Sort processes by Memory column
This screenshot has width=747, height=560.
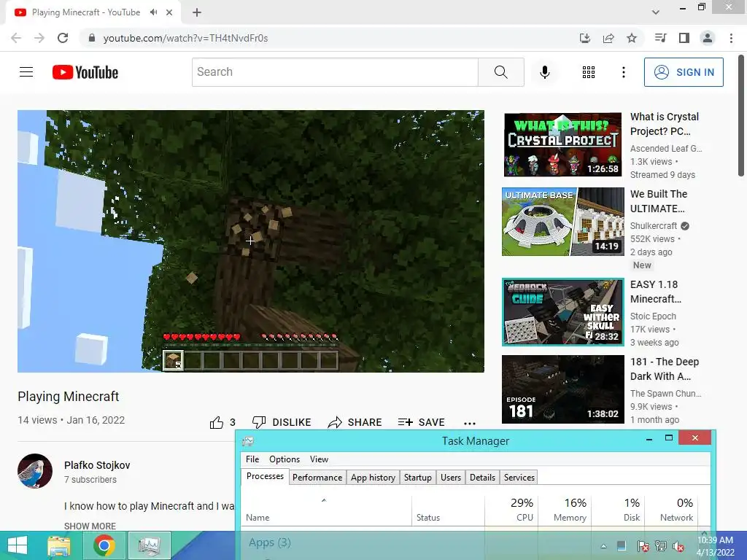click(565, 510)
